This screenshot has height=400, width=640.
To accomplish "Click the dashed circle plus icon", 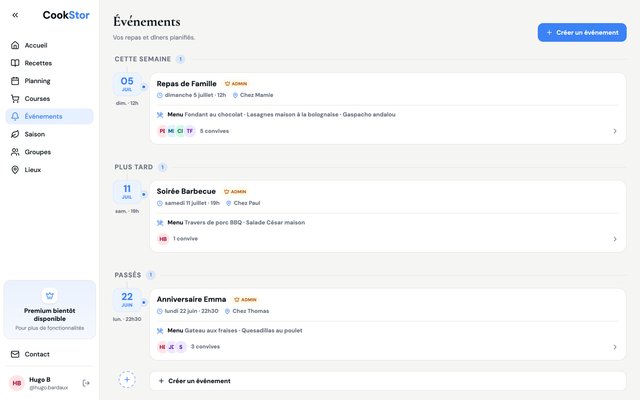I will tap(127, 380).
